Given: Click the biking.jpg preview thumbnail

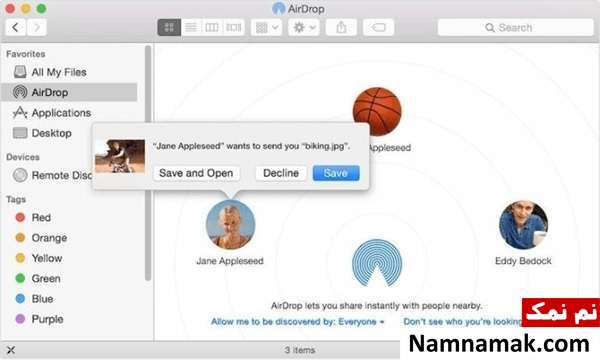Looking at the screenshot, I should [120, 156].
